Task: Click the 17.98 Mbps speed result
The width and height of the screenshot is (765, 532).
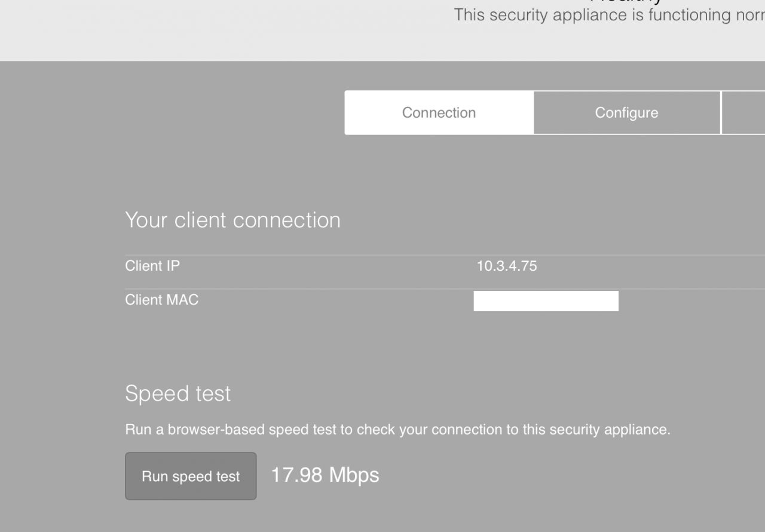Action: [325, 475]
